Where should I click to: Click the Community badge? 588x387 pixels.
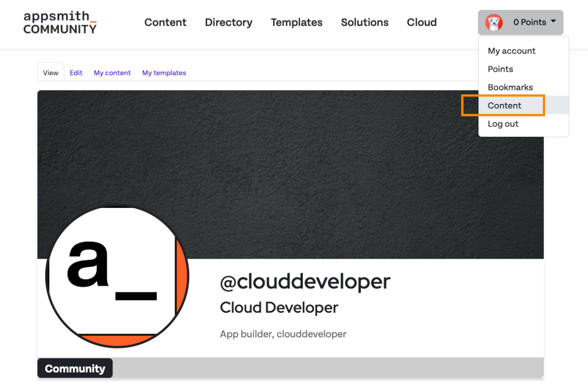(75, 368)
